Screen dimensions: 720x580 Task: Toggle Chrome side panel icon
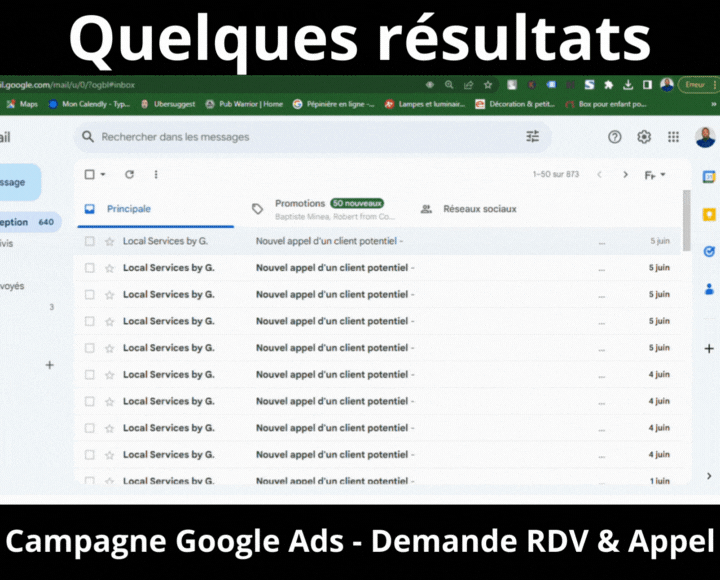(647, 85)
